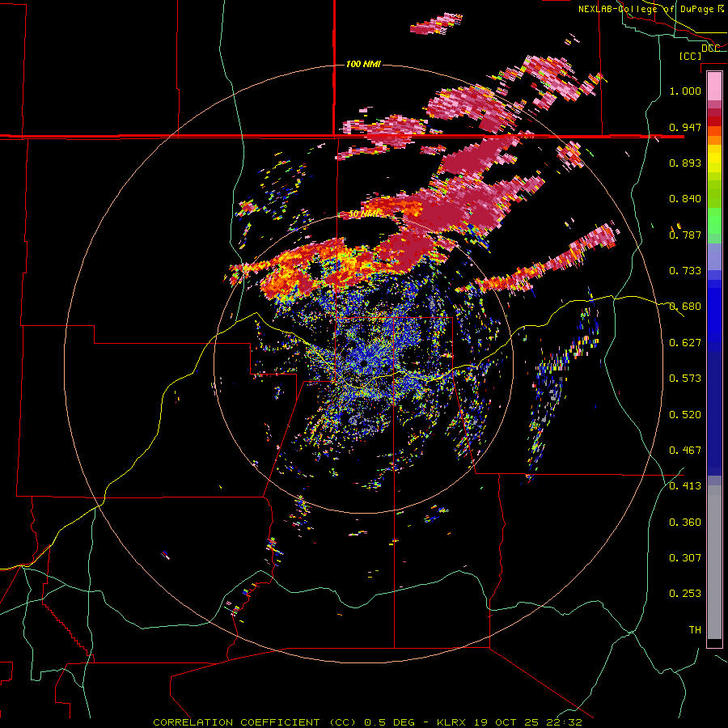
Task: Pick the bright green swatch between 0.840 and 0.787
Action: (714, 221)
